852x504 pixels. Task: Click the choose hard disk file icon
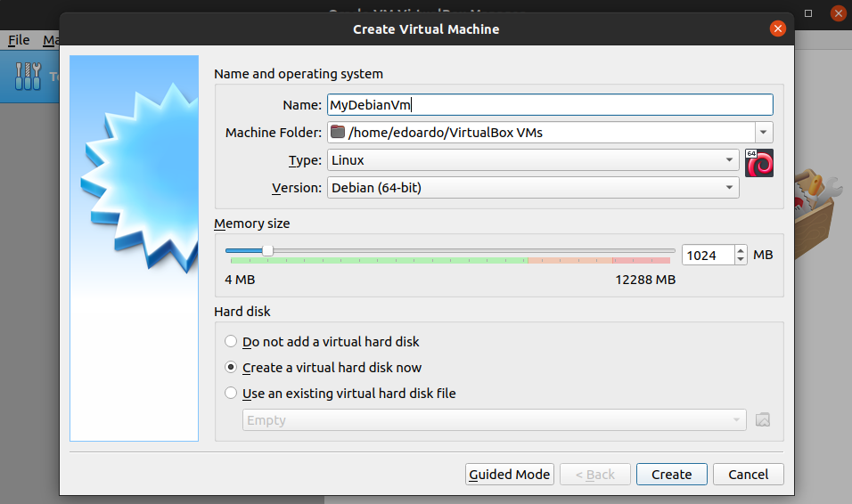coord(762,419)
